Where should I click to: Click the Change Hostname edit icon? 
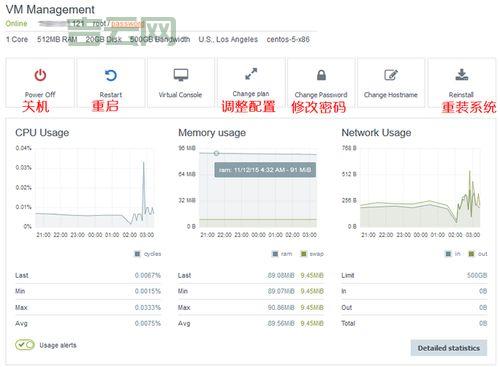click(391, 75)
